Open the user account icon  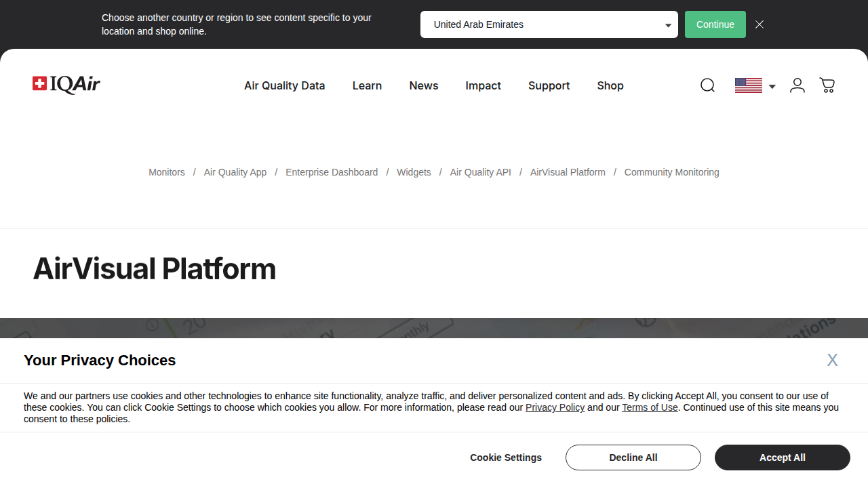pyautogui.click(x=797, y=85)
